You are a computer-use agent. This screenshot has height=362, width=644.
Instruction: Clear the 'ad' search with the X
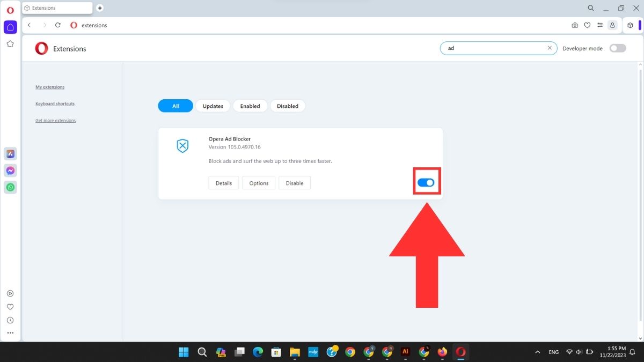pos(550,48)
